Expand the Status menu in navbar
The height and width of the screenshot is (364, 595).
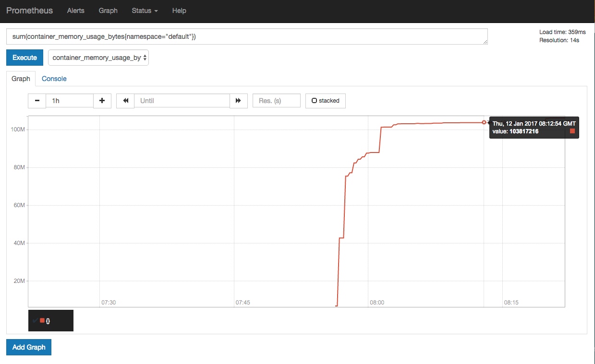click(145, 11)
